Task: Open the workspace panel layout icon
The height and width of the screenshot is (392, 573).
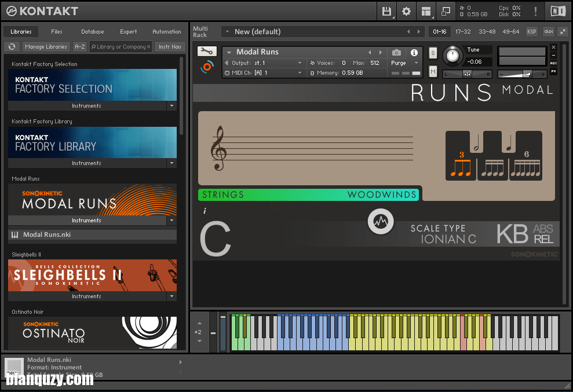Action: coord(426,12)
